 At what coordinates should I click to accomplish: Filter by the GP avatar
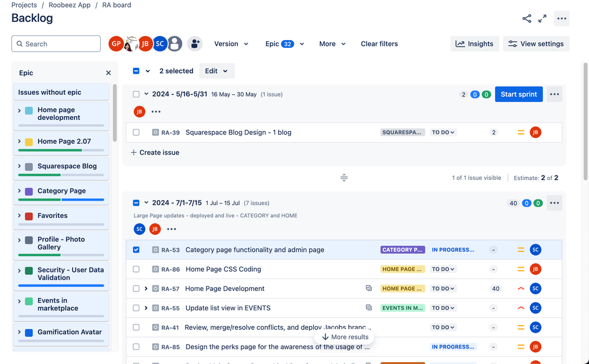[x=116, y=44]
